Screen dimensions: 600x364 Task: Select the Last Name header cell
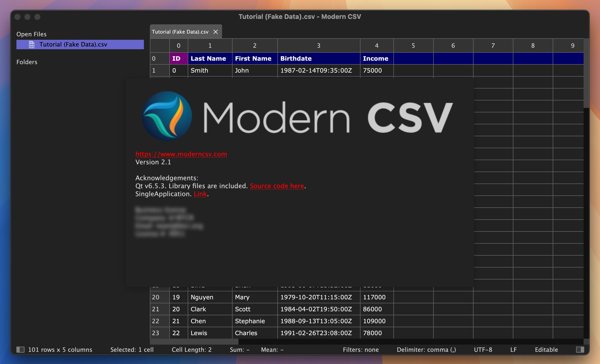coord(210,58)
